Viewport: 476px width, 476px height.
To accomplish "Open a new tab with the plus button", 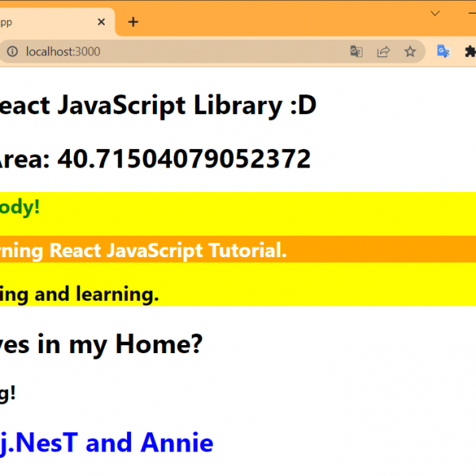I will [x=133, y=21].
